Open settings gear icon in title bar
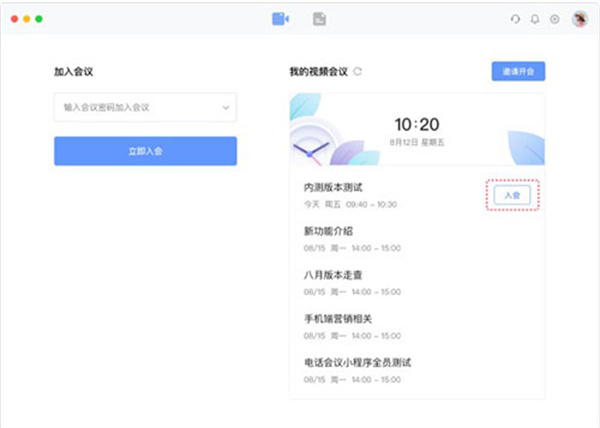 pyautogui.click(x=555, y=19)
